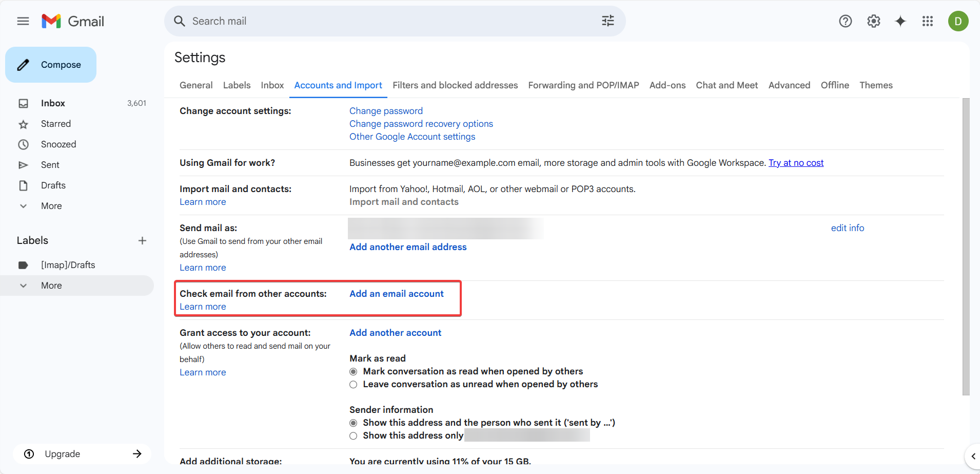Open the Sent folder label
This screenshot has height=474, width=980.
pyautogui.click(x=50, y=165)
